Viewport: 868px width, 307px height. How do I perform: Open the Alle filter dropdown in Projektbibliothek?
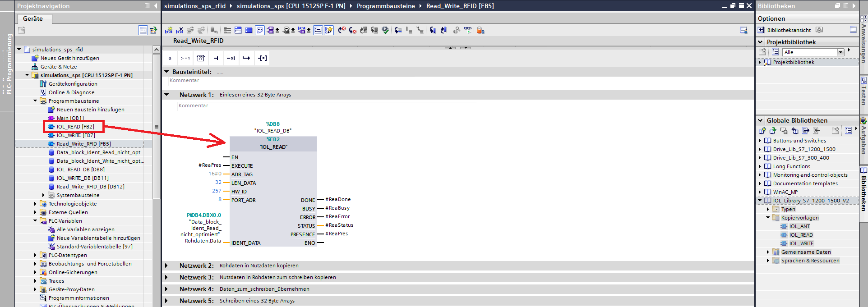point(840,52)
